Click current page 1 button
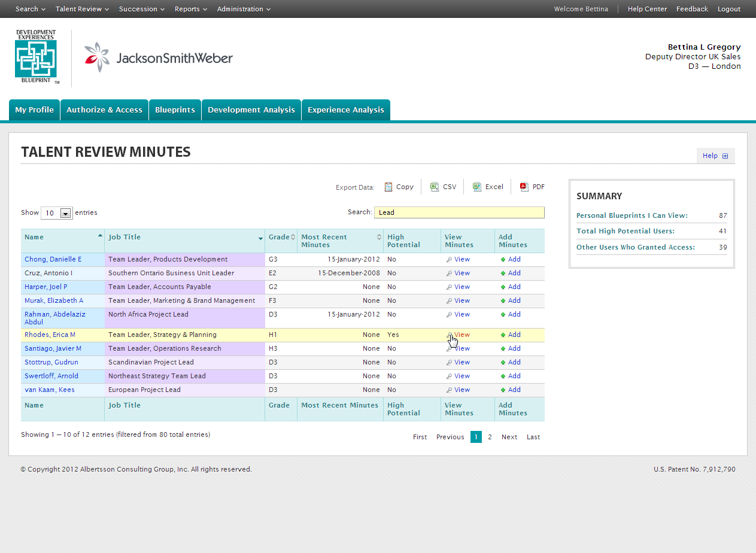This screenshot has width=756, height=553. tap(476, 437)
